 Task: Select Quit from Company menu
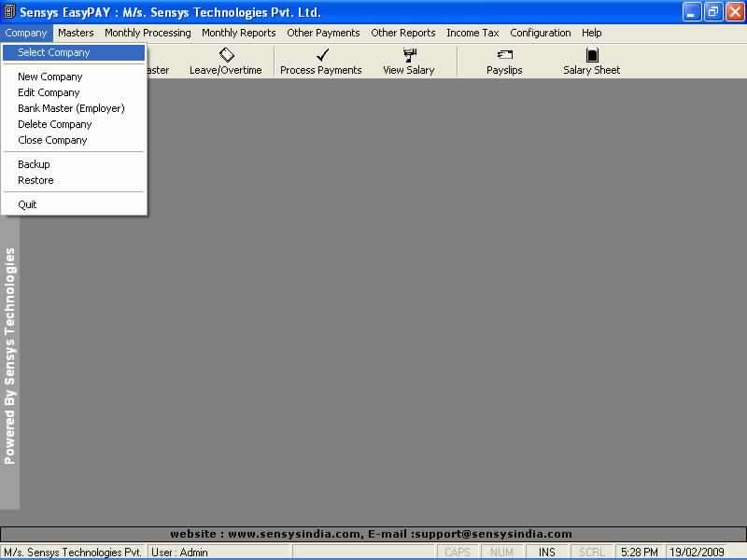tap(74, 204)
